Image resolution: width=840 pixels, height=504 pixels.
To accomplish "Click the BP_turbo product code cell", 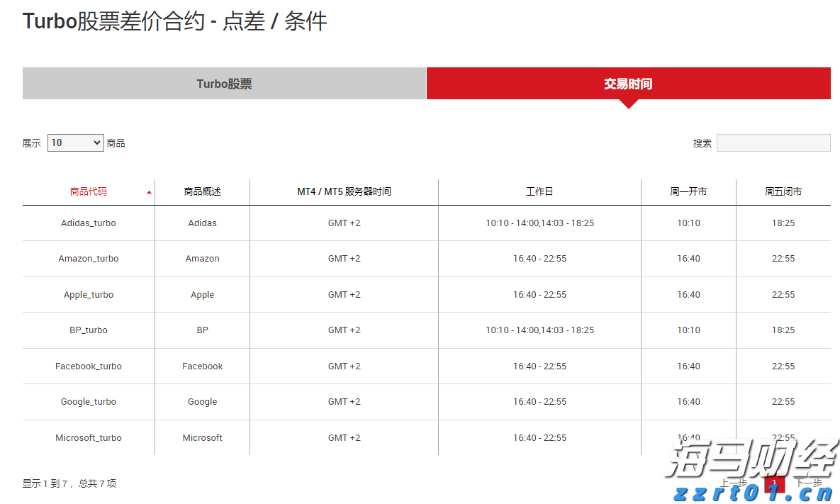I will pyautogui.click(x=88, y=330).
